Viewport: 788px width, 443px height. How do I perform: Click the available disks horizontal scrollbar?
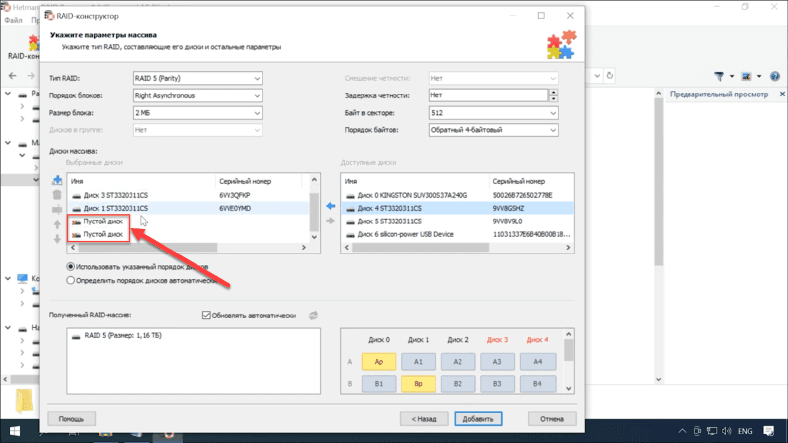[420, 248]
